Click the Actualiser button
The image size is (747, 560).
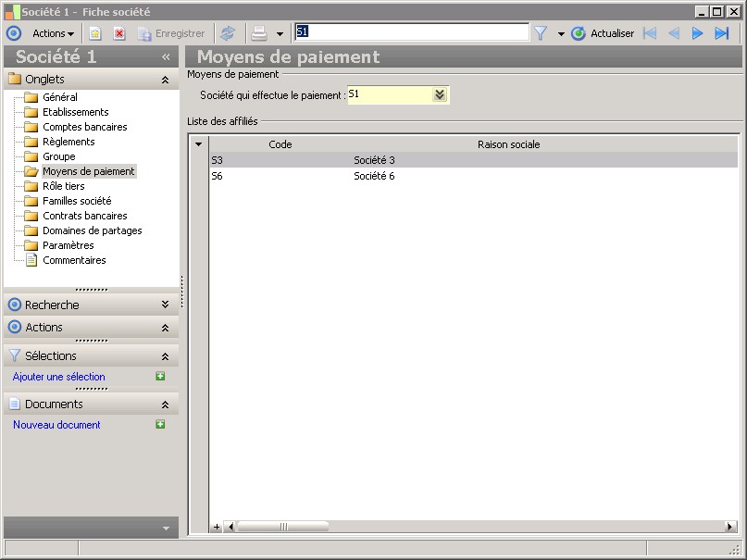pos(603,33)
